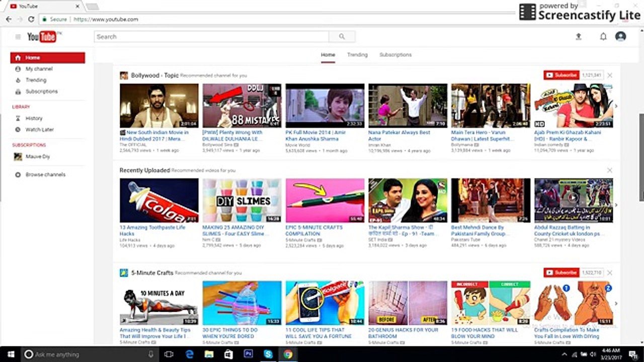Show hidden system tray icons
Screen dimensions: 644x362
tap(565, 354)
